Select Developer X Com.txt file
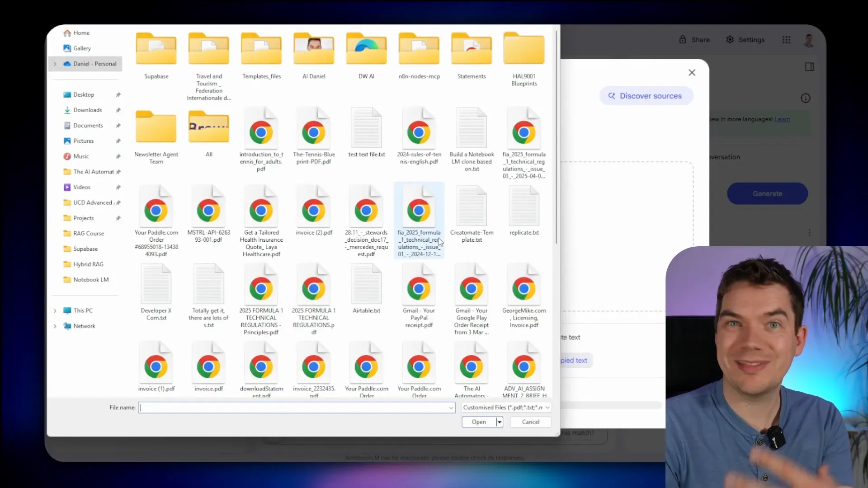The height and width of the screenshot is (488, 868). pos(156,293)
